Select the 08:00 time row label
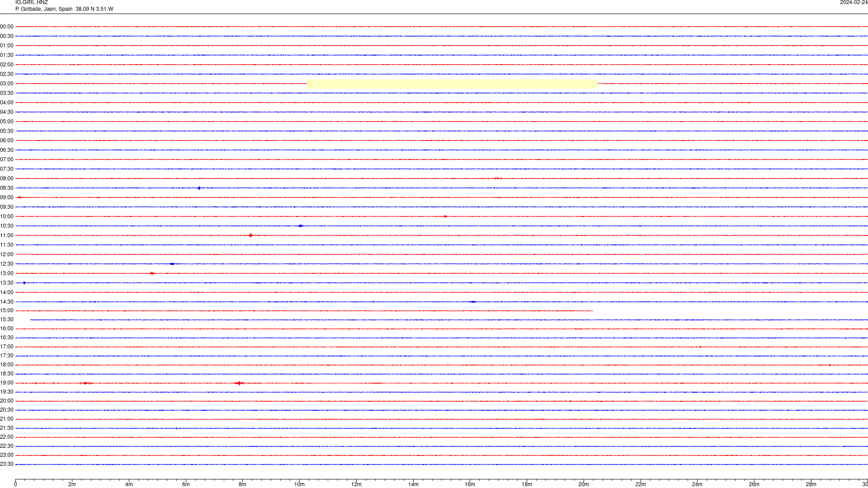 [7, 178]
